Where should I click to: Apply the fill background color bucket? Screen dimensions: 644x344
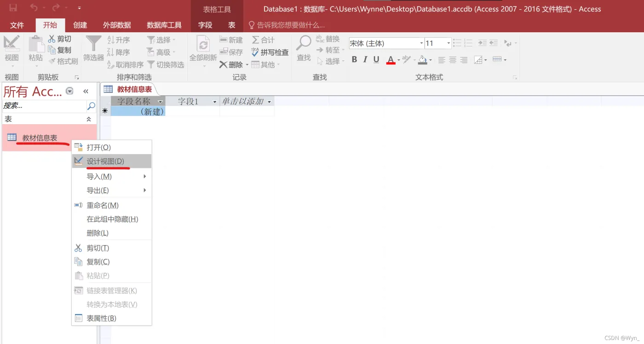coord(423,60)
